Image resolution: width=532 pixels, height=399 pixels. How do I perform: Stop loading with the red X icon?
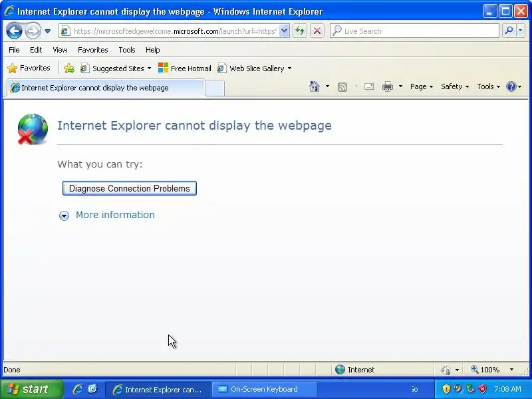tap(317, 31)
